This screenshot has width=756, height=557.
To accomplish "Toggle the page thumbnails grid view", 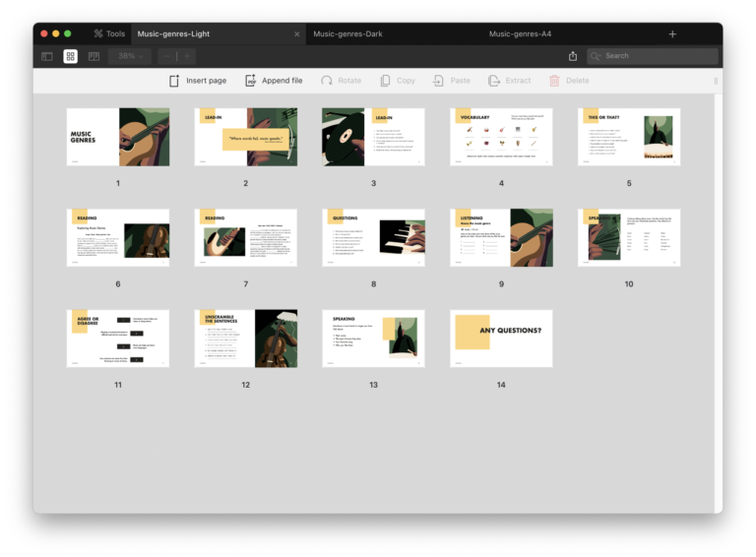I will click(71, 57).
